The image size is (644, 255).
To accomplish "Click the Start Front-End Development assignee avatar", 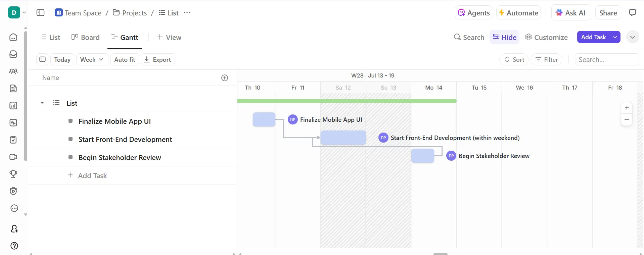I will pos(383,138).
